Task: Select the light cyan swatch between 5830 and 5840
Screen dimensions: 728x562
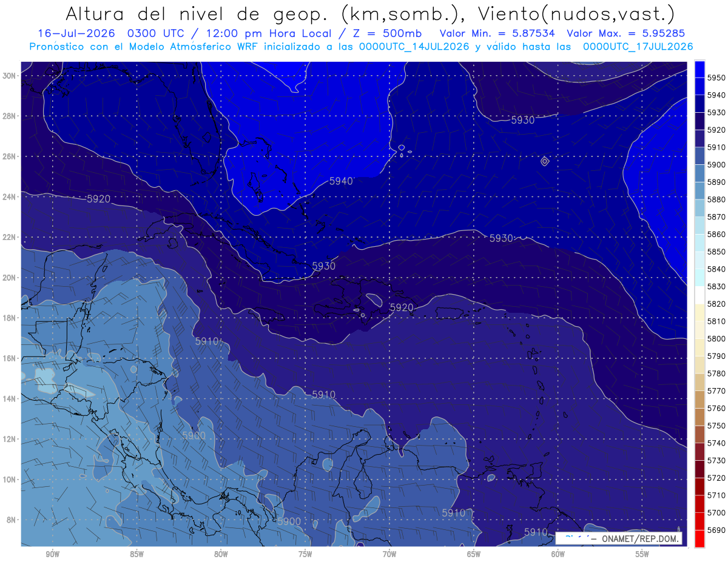Action: tap(699, 278)
